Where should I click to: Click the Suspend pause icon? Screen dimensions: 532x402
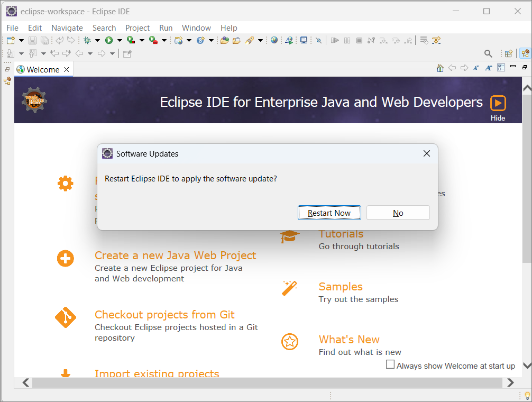[347, 40]
